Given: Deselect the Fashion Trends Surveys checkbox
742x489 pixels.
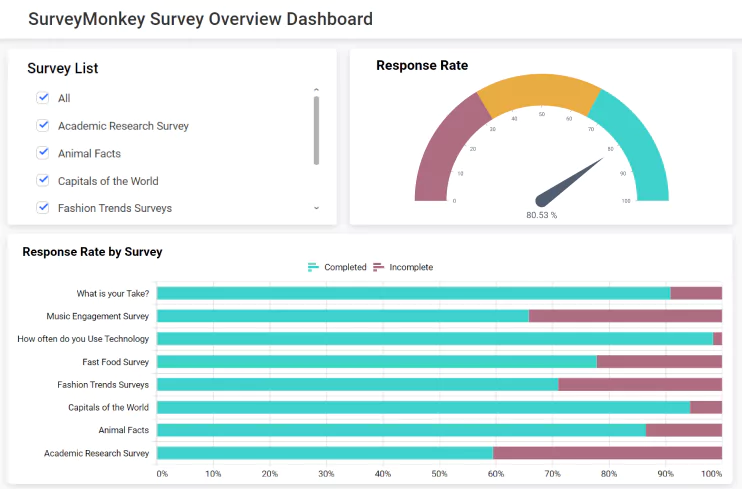Looking at the screenshot, I should (x=43, y=208).
